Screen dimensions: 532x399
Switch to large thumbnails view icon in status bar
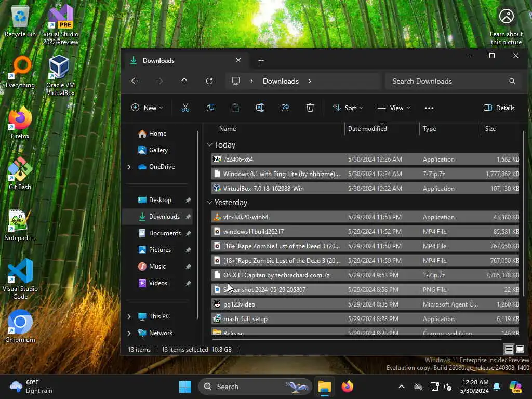(x=520, y=349)
